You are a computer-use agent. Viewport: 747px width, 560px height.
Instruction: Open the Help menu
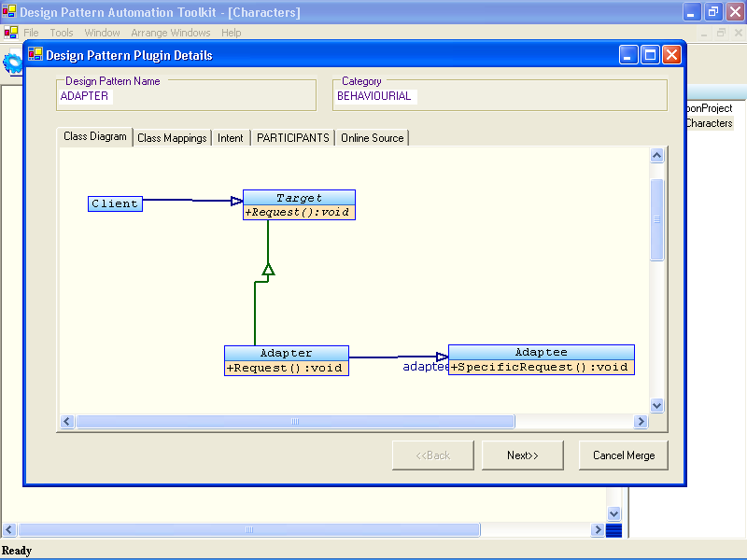pos(231,33)
